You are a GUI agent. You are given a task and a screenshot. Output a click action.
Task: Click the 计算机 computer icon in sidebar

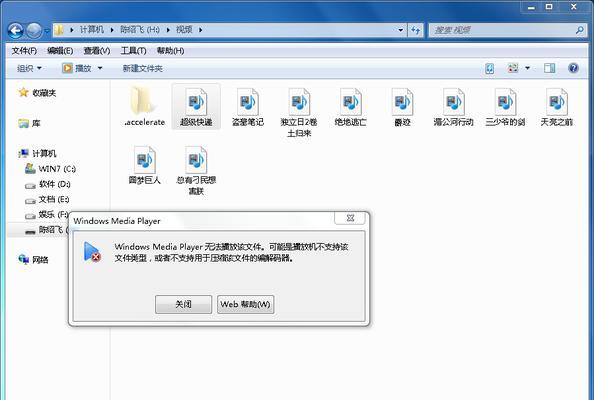point(23,153)
